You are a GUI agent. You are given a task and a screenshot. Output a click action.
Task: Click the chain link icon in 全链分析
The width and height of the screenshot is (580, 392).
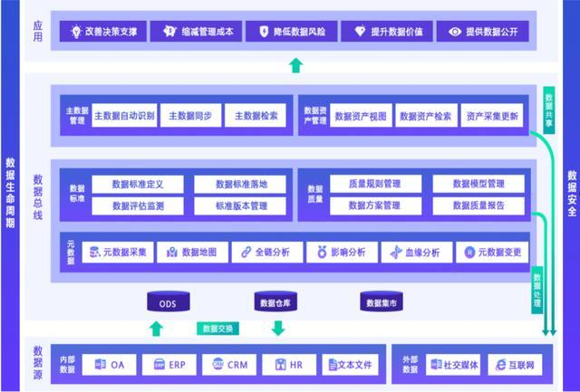tap(246, 253)
